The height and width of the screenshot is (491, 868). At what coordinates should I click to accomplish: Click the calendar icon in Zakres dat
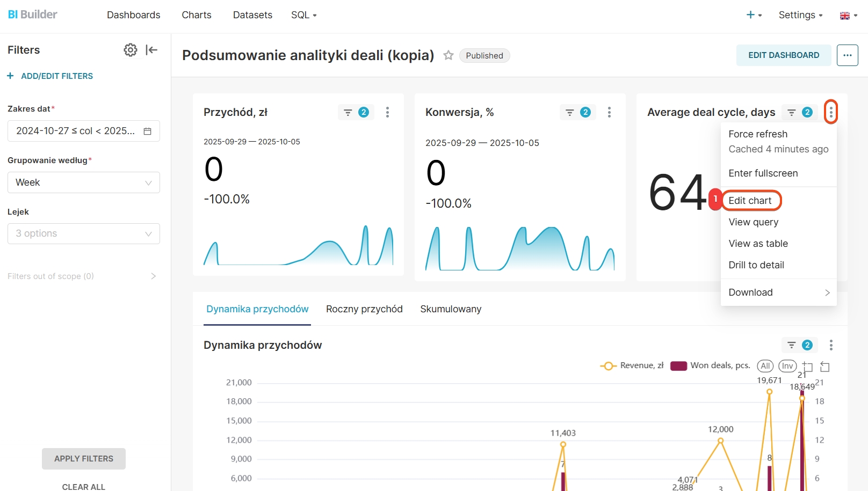coord(148,131)
